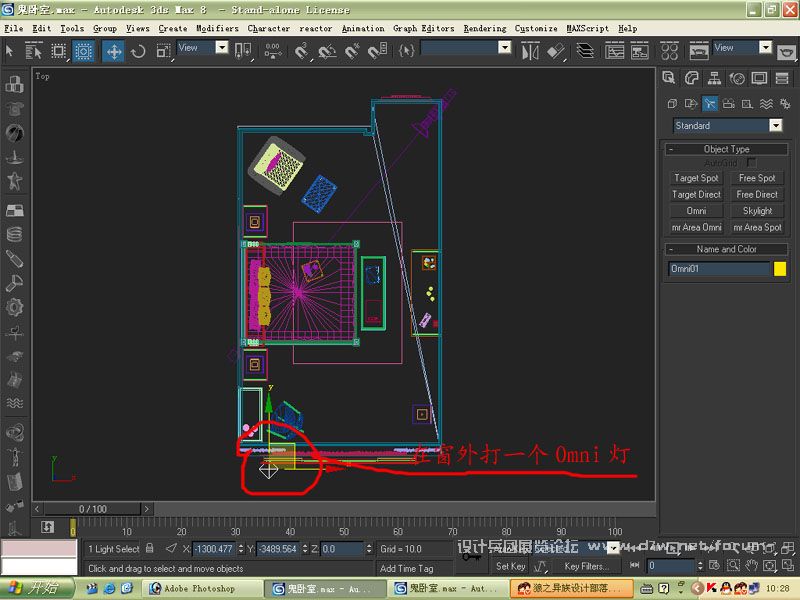Toggle Window/Crossing selection mode
This screenshot has width=800, height=600.
click(x=83, y=51)
